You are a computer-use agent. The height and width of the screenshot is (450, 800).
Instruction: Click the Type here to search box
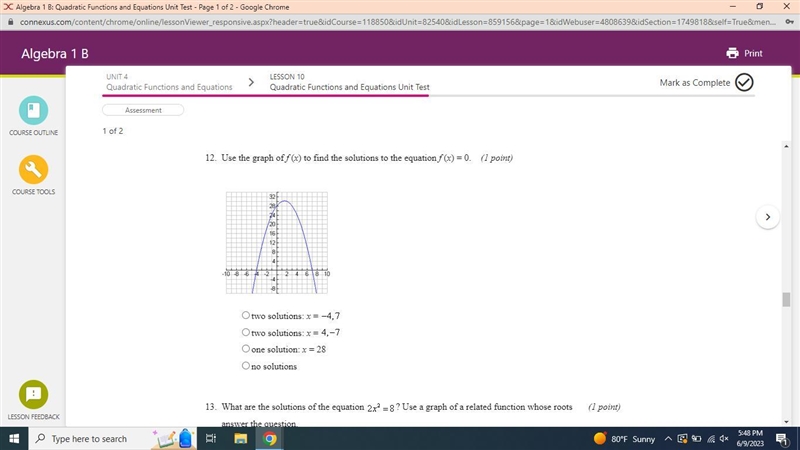[89, 439]
